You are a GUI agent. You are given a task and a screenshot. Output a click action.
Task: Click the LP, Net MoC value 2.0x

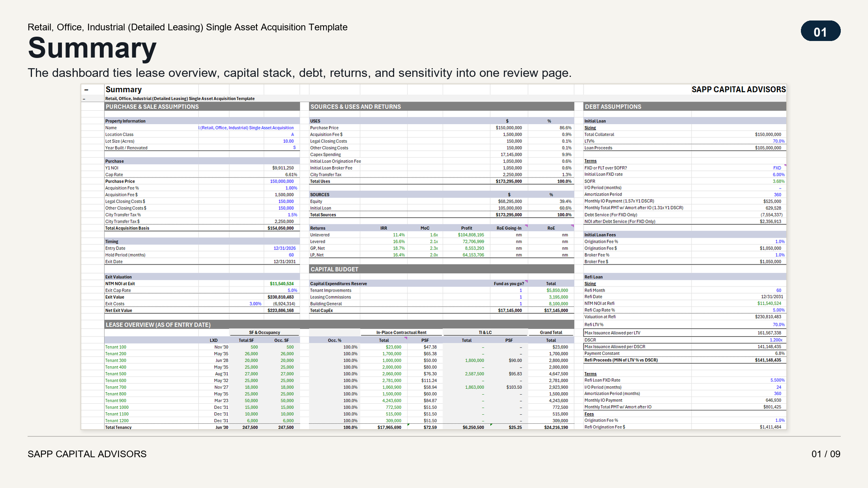coord(434,255)
